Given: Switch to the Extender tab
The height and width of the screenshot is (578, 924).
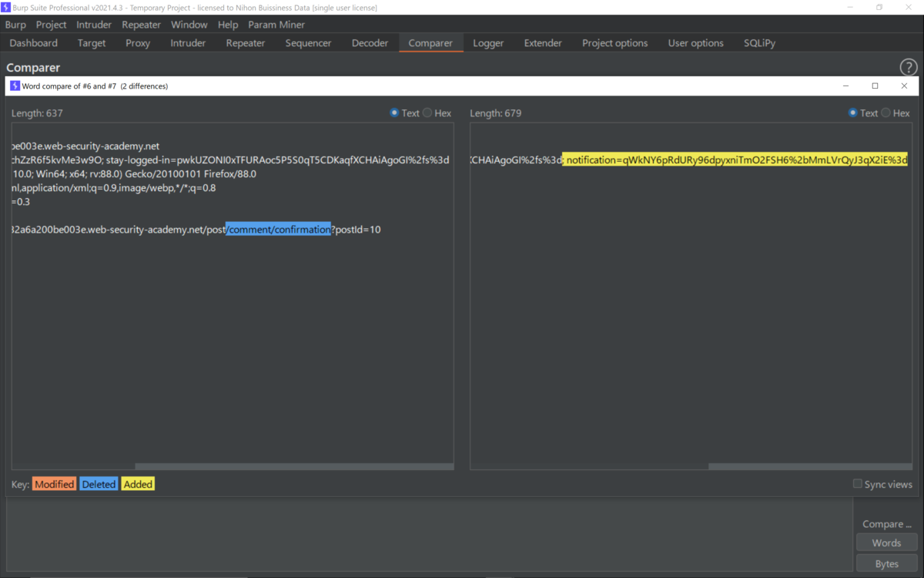Looking at the screenshot, I should tap(543, 43).
